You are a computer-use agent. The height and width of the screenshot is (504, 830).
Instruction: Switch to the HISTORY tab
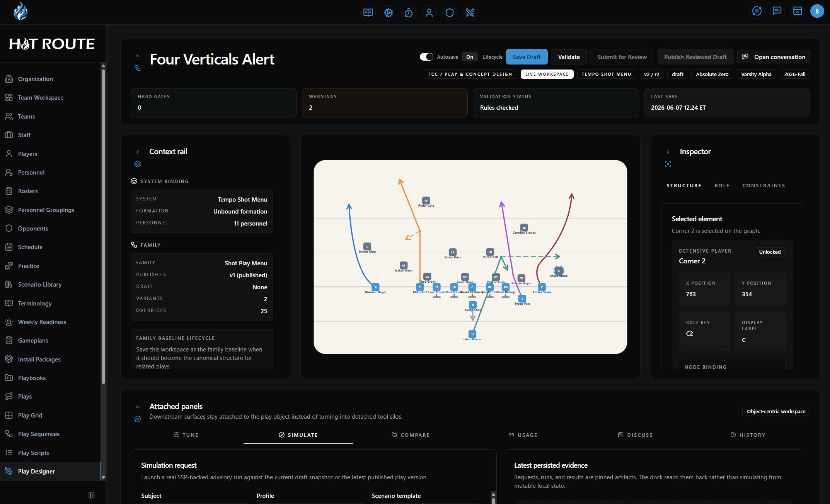[748, 435]
